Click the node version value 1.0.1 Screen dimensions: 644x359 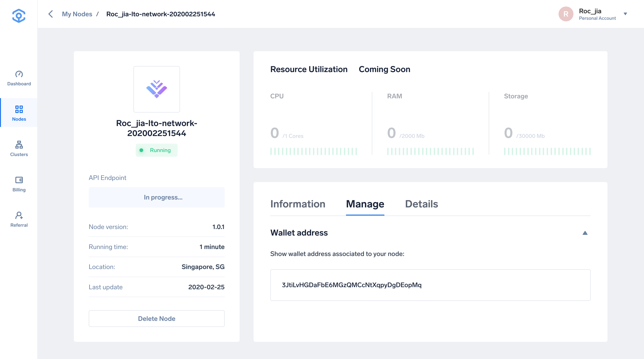(x=218, y=227)
